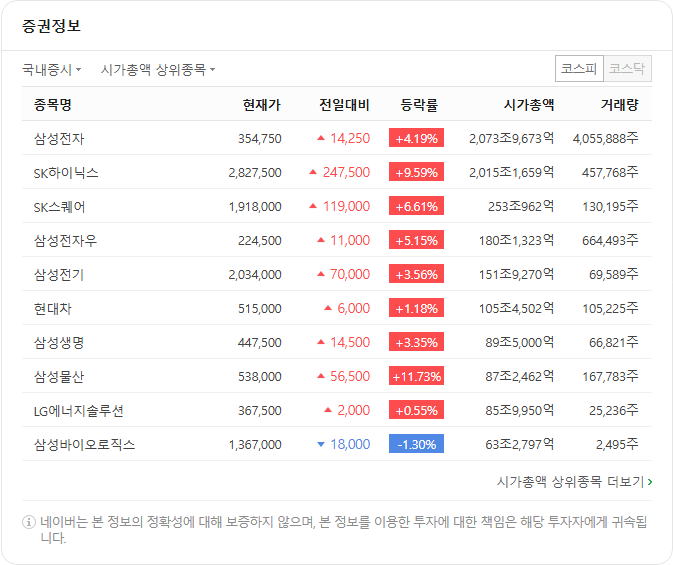Click the 등락률 column header
The width and height of the screenshot is (673, 565).
tap(419, 104)
